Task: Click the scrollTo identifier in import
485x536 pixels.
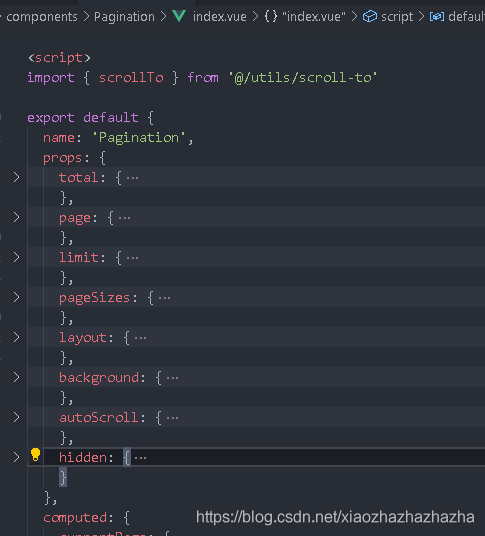Action: point(131,78)
